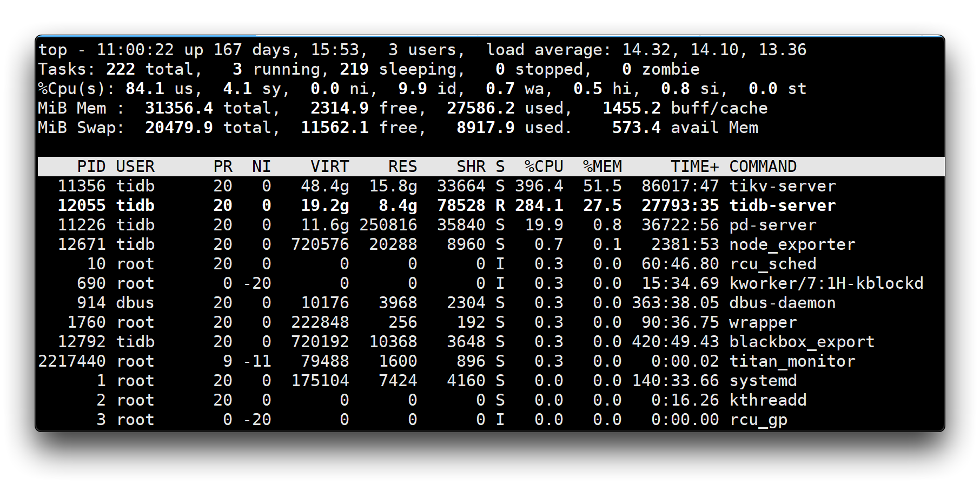Click the 51.5 memory percentage value
This screenshot has height=484, width=980.
pos(602,186)
